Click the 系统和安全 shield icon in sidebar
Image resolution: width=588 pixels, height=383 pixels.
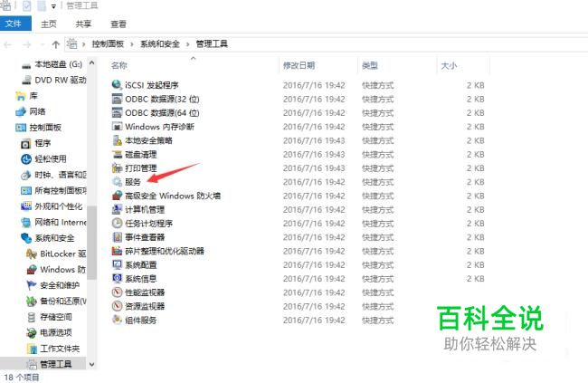pos(26,238)
